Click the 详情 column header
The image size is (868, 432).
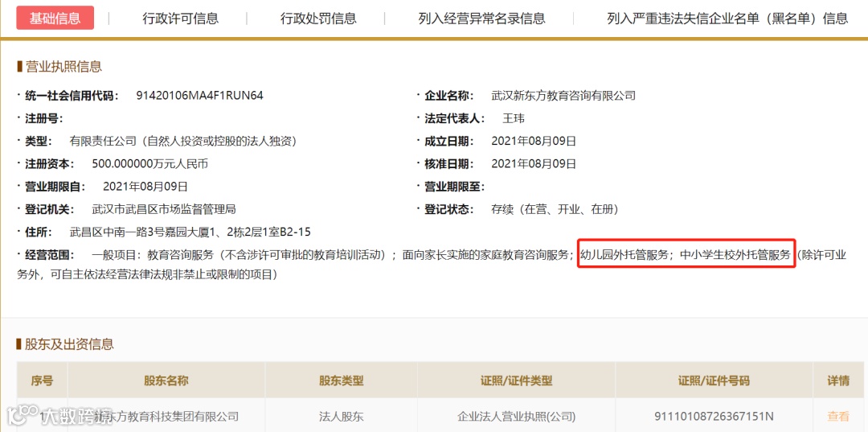click(x=838, y=381)
